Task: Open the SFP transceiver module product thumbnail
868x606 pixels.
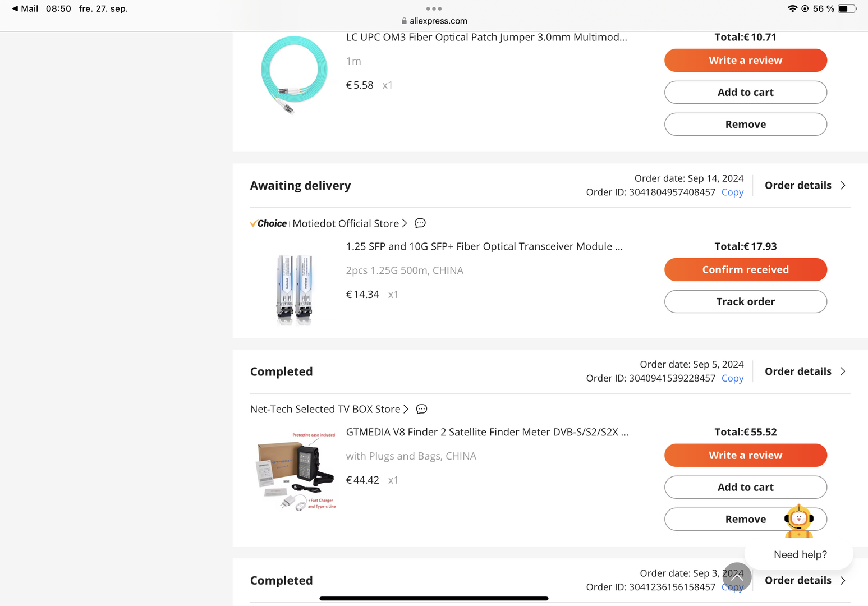Action: pyautogui.click(x=295, y=289)
